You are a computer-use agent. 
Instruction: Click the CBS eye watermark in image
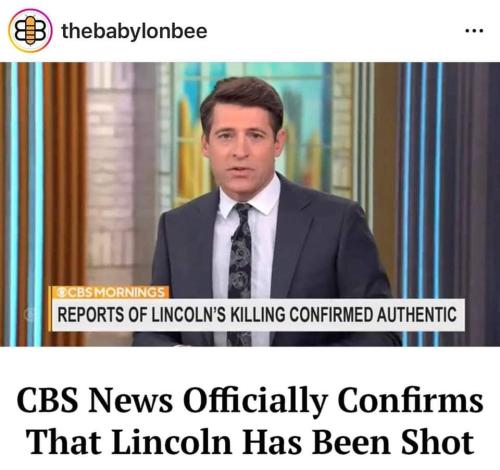[29, 315]
